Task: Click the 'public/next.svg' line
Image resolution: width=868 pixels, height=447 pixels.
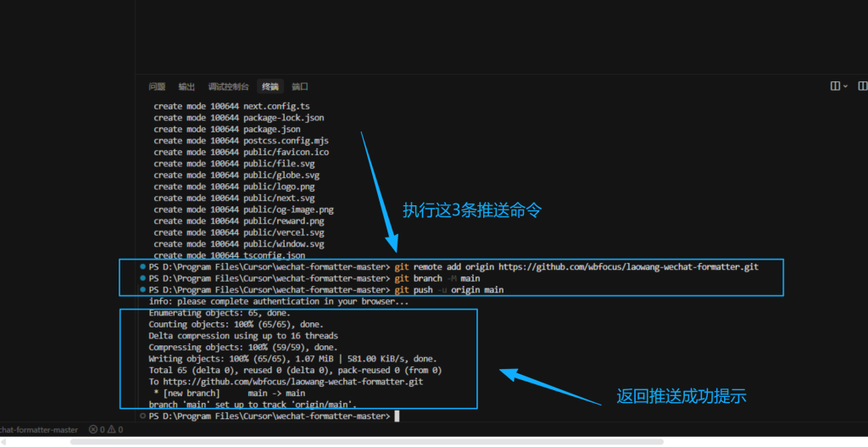Action: [234, 198]
